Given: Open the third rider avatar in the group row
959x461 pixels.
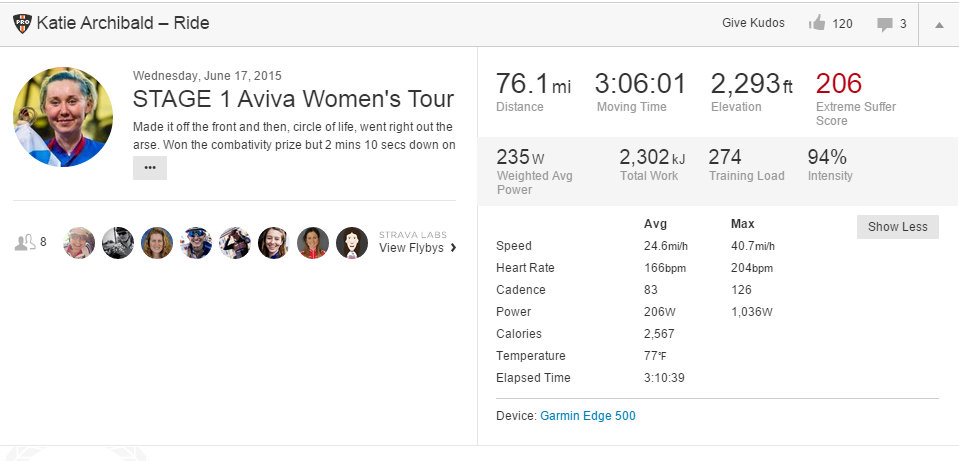Looking at the screenshot, I should (x=157, y=243).
